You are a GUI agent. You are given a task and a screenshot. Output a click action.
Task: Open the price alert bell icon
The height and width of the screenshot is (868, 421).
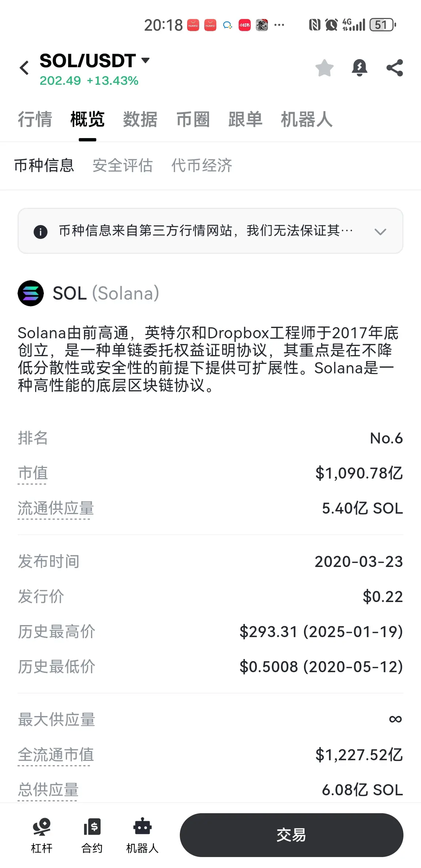pos(360,68)
